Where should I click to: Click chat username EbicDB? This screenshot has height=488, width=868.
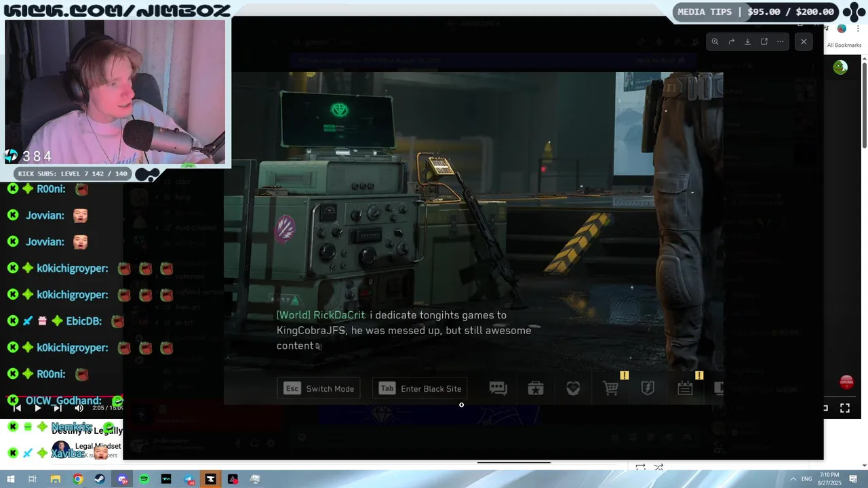[84, 321]
